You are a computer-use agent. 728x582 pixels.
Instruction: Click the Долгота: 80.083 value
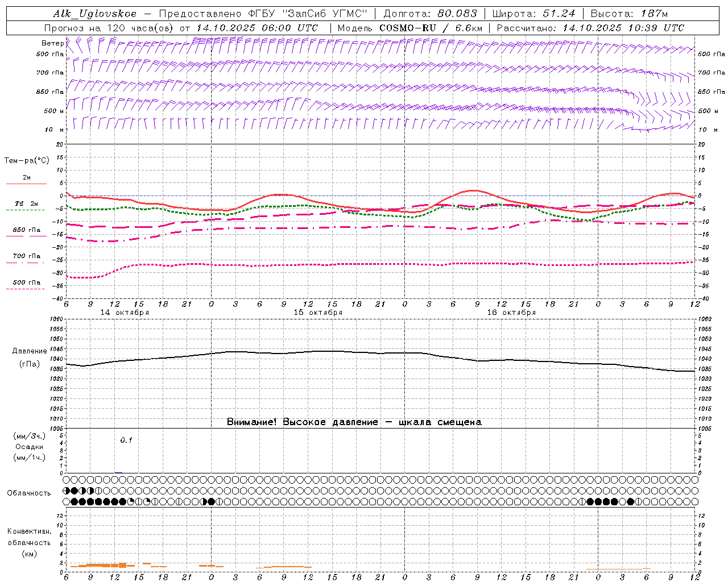point(432,14)
